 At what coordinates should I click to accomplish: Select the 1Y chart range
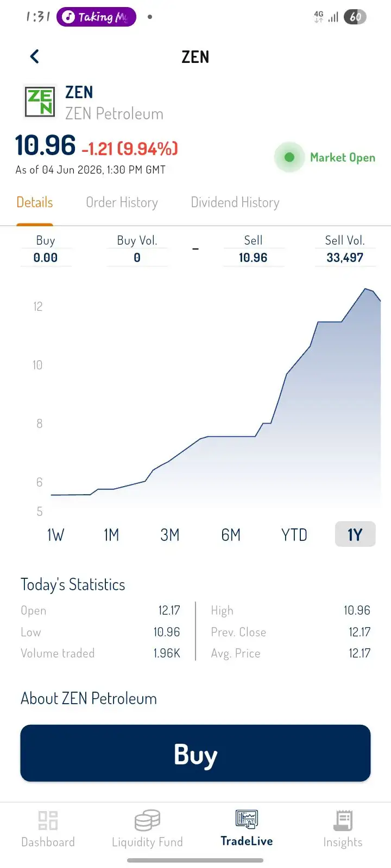pyautogui.click(x=355, y=534)
